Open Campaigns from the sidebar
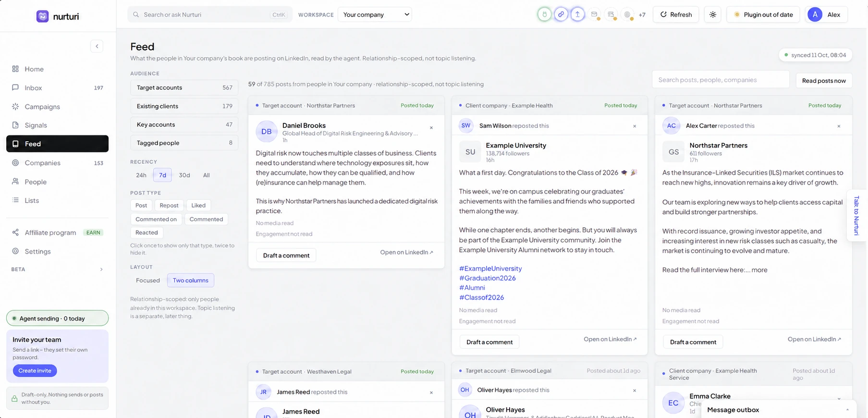The height and width of the screenshot is (418, 868). click(57, 107)
